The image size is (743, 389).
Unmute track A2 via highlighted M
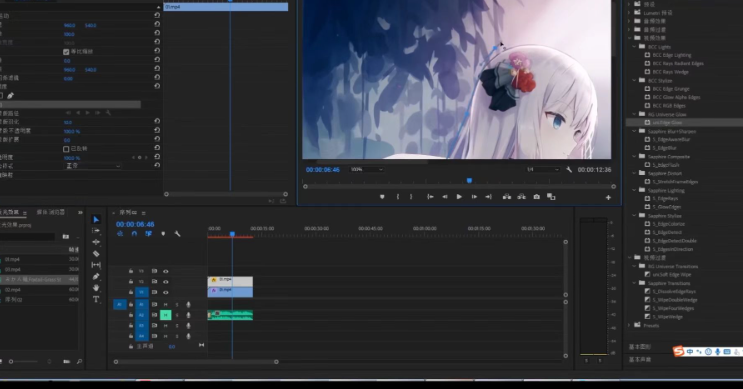pyautogui.click(x=165, y=315)
